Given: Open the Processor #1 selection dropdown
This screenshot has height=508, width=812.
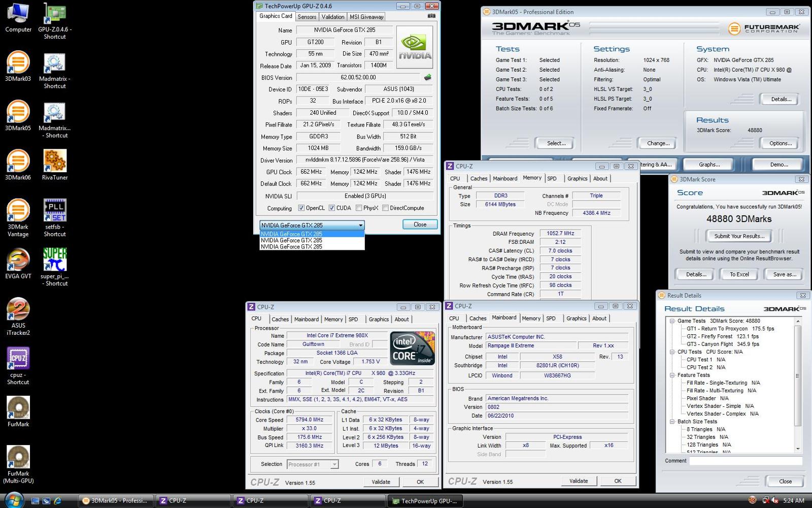Looking at the screenshot, I should click(x=313, y=464).
